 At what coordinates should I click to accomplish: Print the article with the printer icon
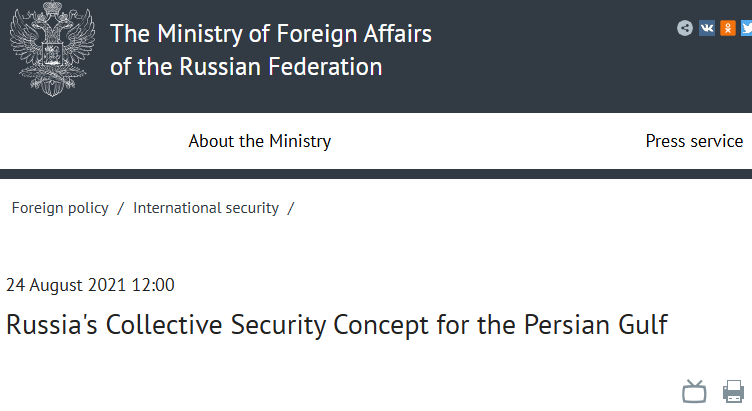[x=734, y=391]
